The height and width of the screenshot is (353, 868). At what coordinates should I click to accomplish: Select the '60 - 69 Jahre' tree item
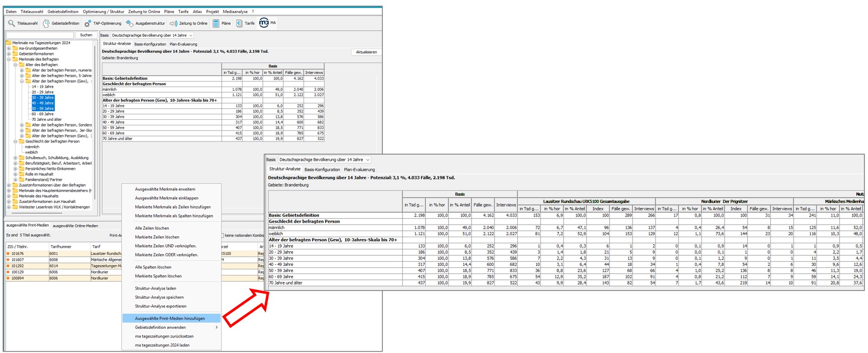pos(43,114)
